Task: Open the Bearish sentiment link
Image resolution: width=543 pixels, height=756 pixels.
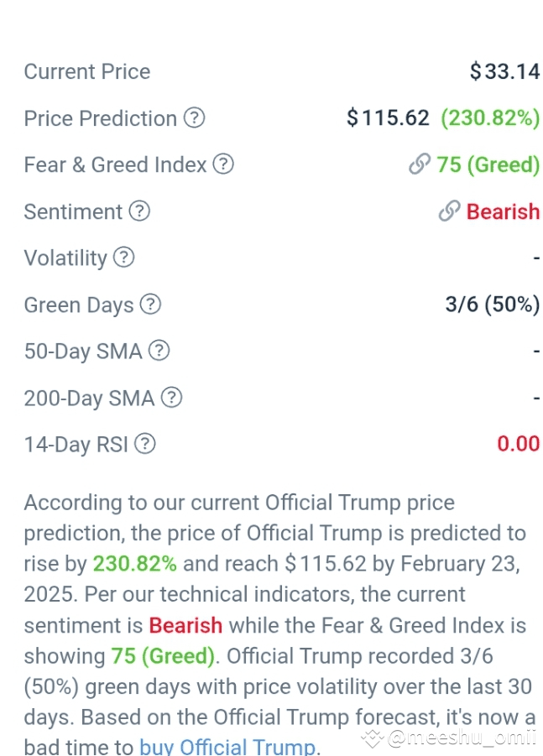Action: tap(503, 211)
